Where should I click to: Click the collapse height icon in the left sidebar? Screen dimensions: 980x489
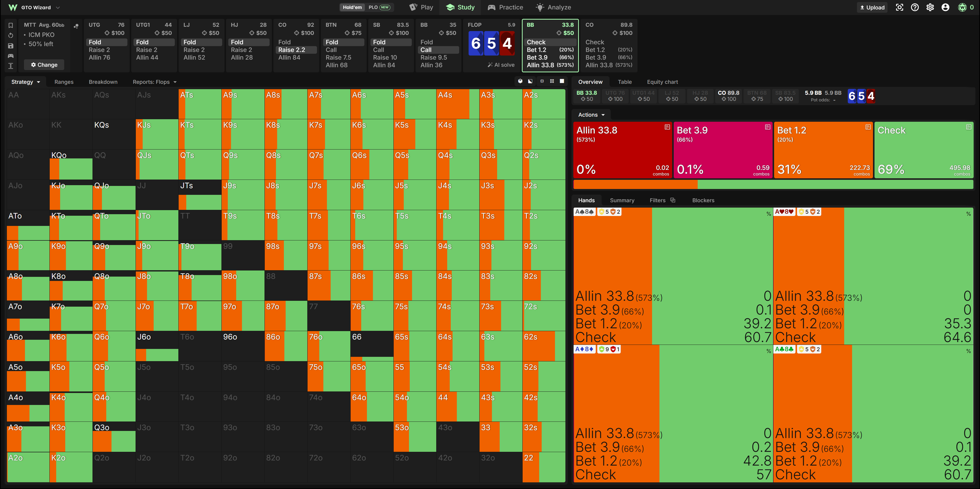tap(11, 66)
